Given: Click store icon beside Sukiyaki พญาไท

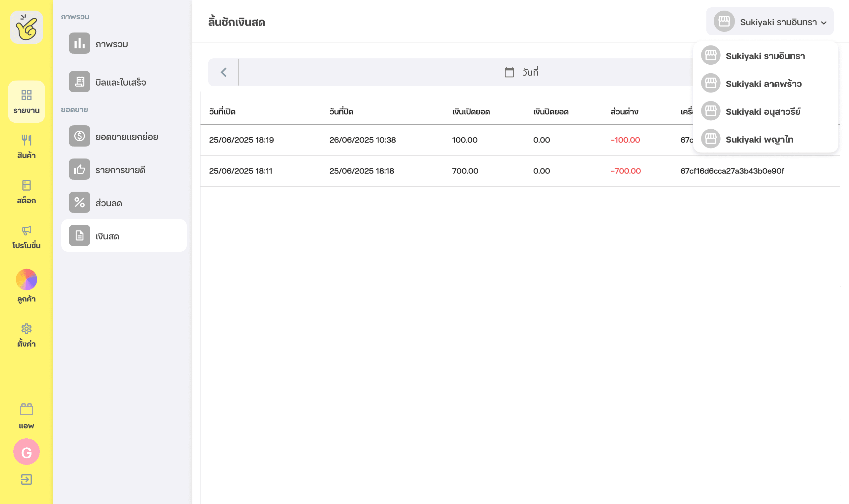Looking at the screenshot, I should [710, 139].
